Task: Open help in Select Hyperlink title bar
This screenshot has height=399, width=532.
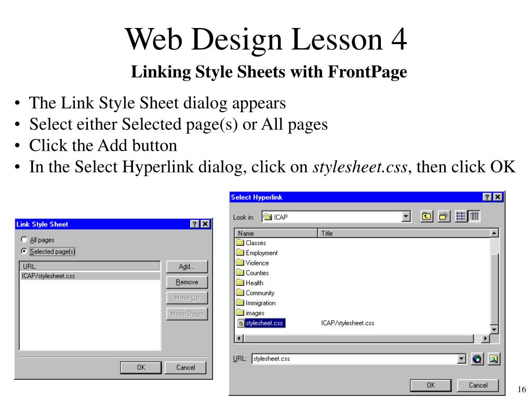Action: pos(487,197)
